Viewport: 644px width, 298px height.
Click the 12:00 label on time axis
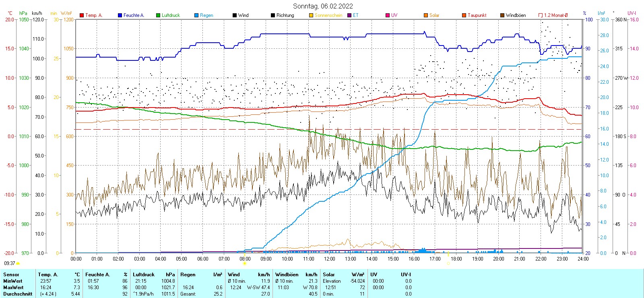coord(330,259)
